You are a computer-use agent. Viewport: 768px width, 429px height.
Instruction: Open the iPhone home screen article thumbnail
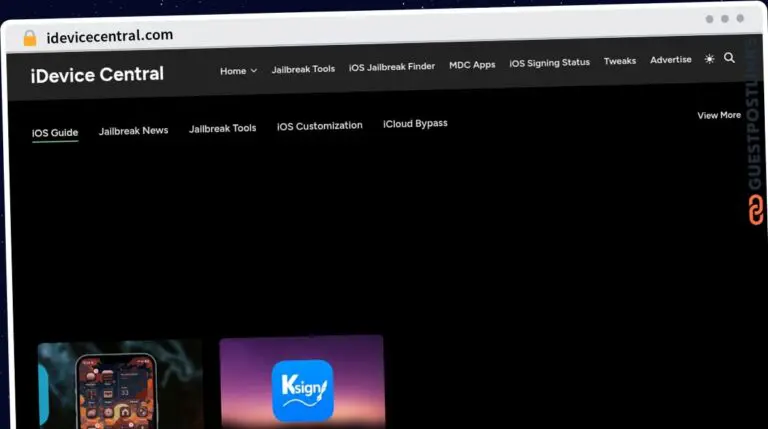click(120, 386)
